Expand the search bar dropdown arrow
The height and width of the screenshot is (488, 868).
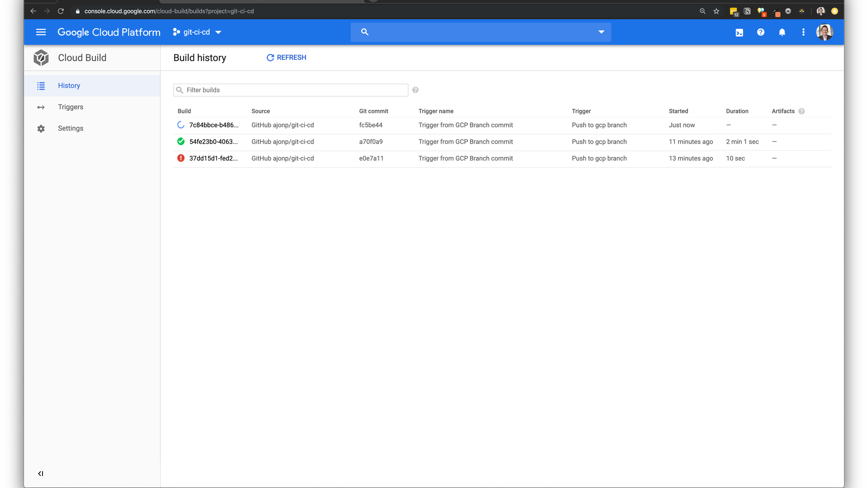click(x=601, y=32)
